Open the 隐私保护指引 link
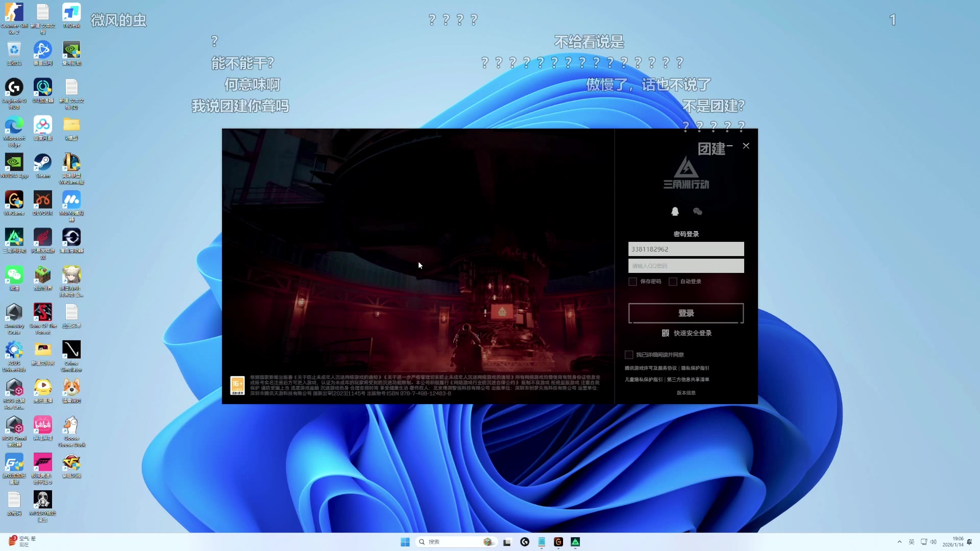The image size is (980, 551). pos(695,368)
